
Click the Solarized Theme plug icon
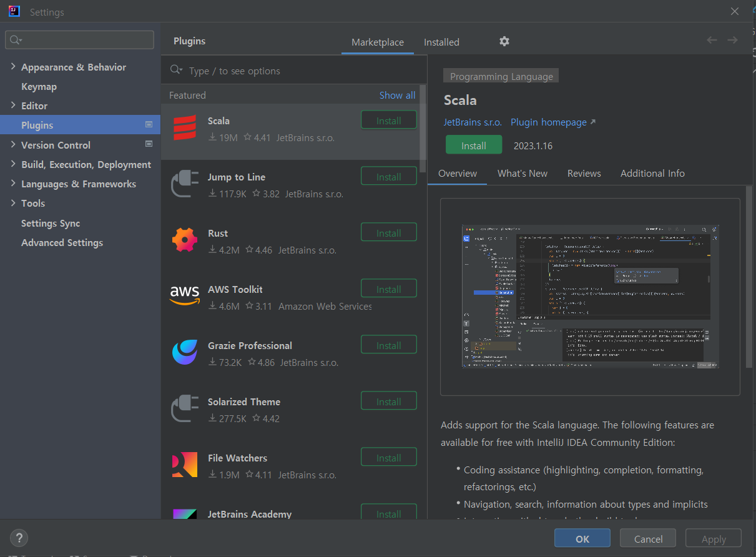click(x=184, y=409)
